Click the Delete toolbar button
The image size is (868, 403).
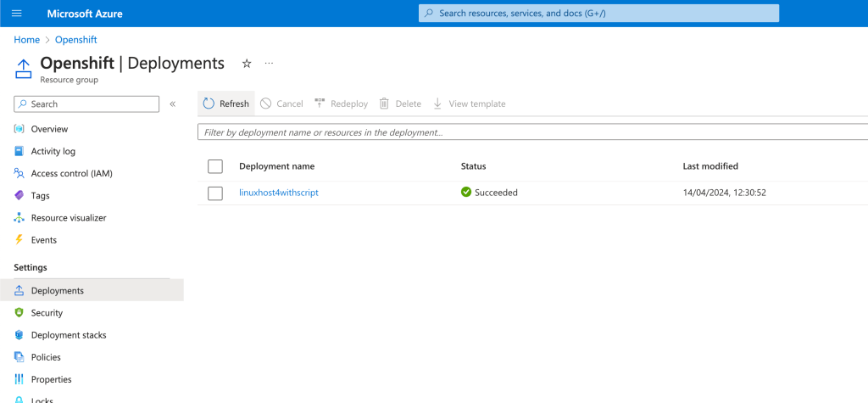(400, 104)
